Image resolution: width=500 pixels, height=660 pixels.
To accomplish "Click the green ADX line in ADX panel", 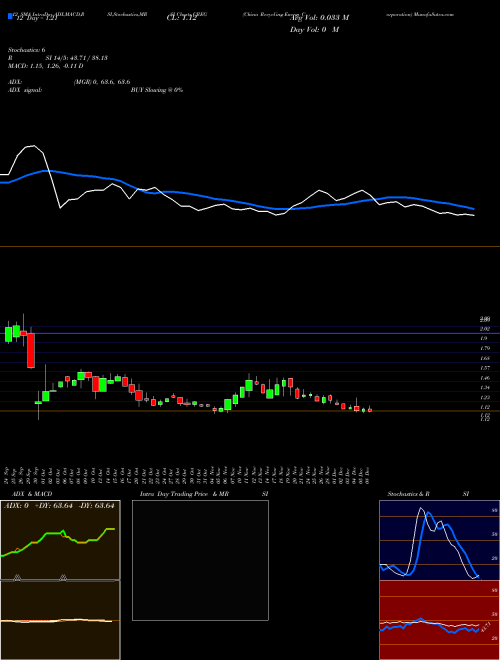I will [x=58, y=541].
